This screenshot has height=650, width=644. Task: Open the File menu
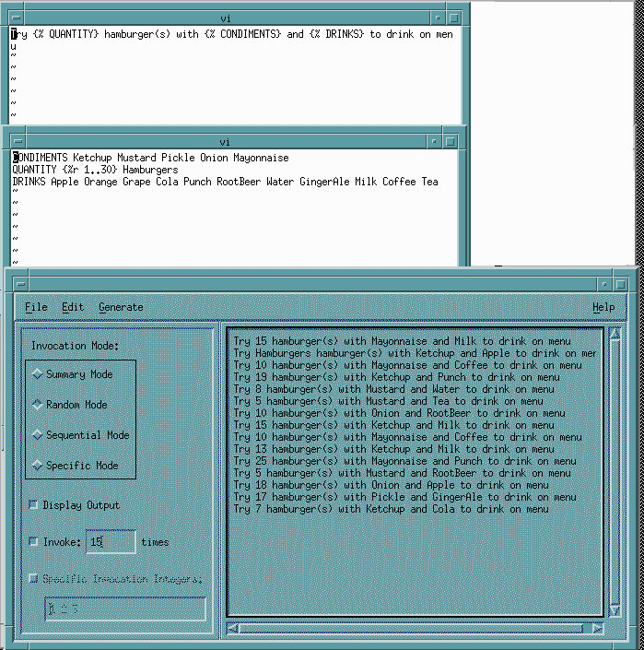(36, 307)
